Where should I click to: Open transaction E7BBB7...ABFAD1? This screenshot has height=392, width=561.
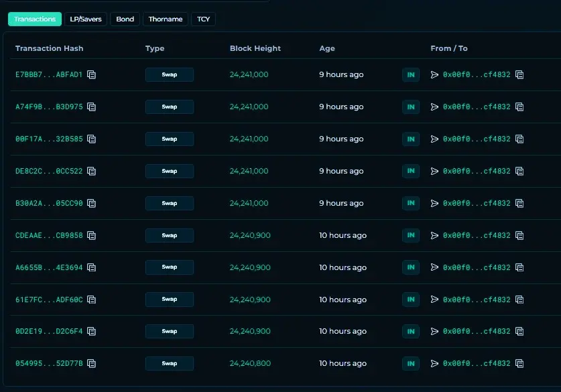coord(49,74)
